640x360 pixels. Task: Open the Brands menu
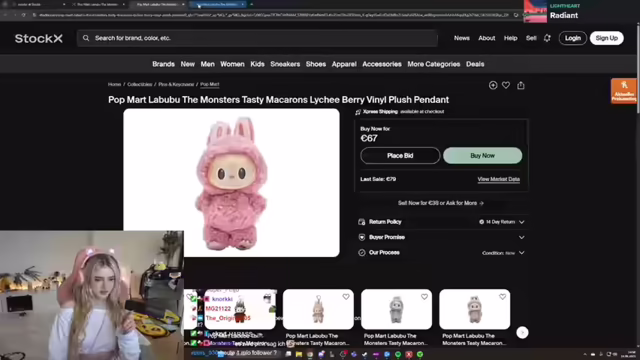click(163, 64)
